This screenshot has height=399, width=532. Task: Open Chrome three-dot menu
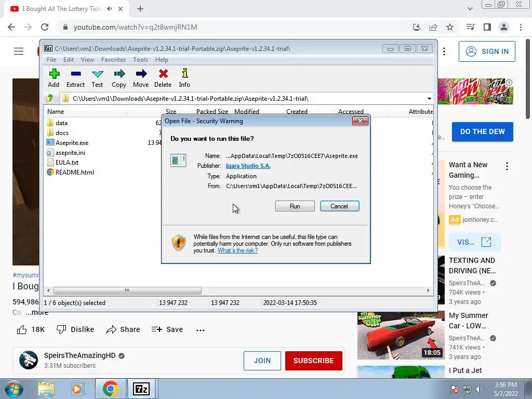pyautogui.click(x=521, y=27)
